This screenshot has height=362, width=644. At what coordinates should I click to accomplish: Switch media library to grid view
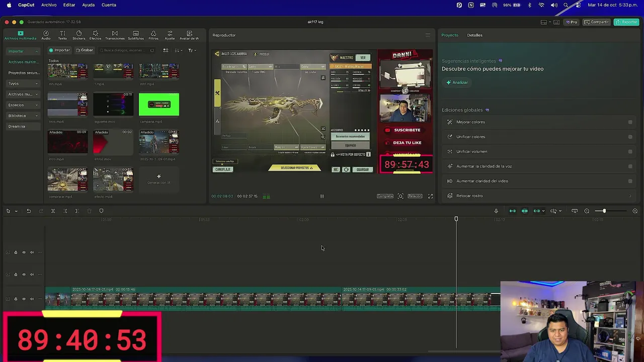click(166, 50)
